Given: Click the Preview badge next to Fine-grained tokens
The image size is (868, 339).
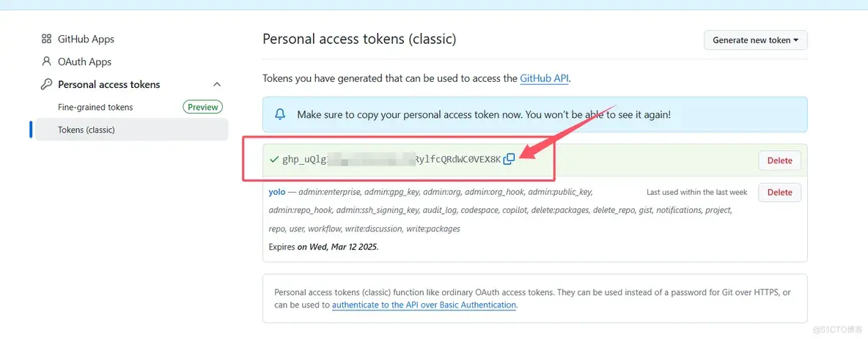Looking at the screenshot, I should pyautogui.click(x=202, y=108).
